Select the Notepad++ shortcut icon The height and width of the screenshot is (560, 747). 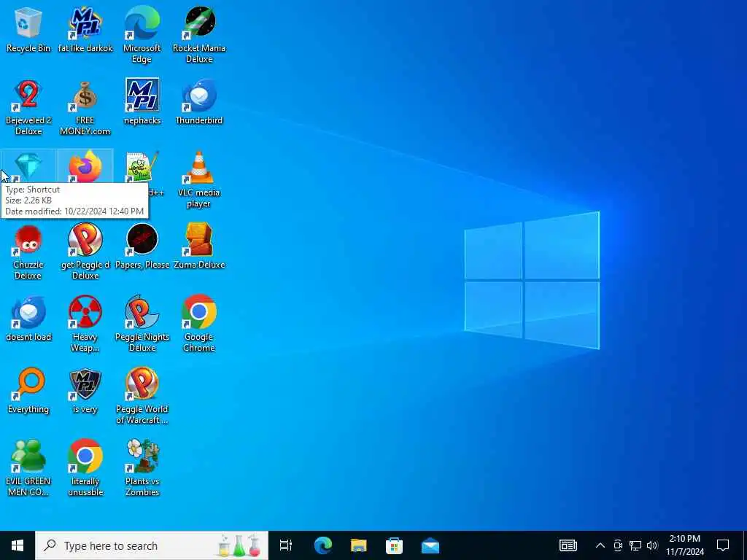click(x=142, y=168)
